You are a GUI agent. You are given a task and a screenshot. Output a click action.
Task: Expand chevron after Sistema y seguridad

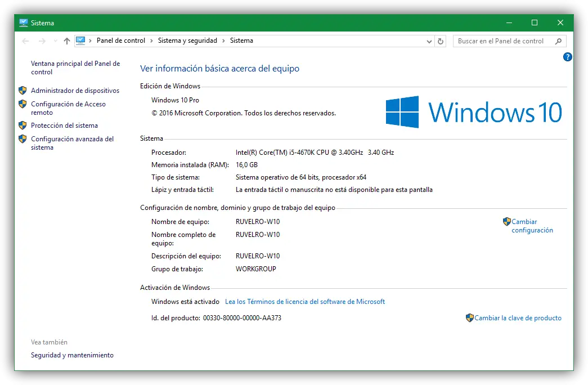[x=223, y=41]
